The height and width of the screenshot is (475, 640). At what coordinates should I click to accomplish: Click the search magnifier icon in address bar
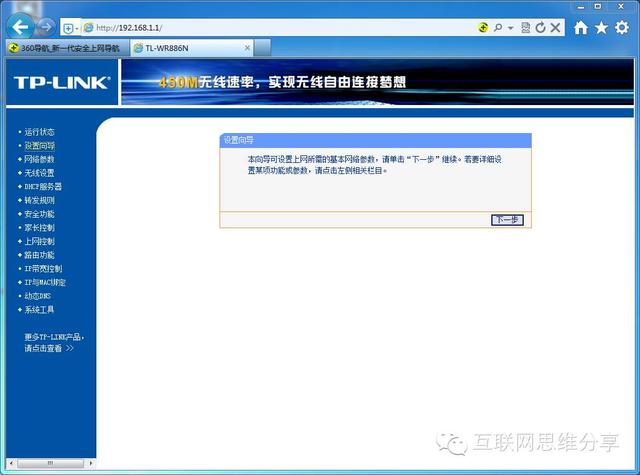(498, 28)
